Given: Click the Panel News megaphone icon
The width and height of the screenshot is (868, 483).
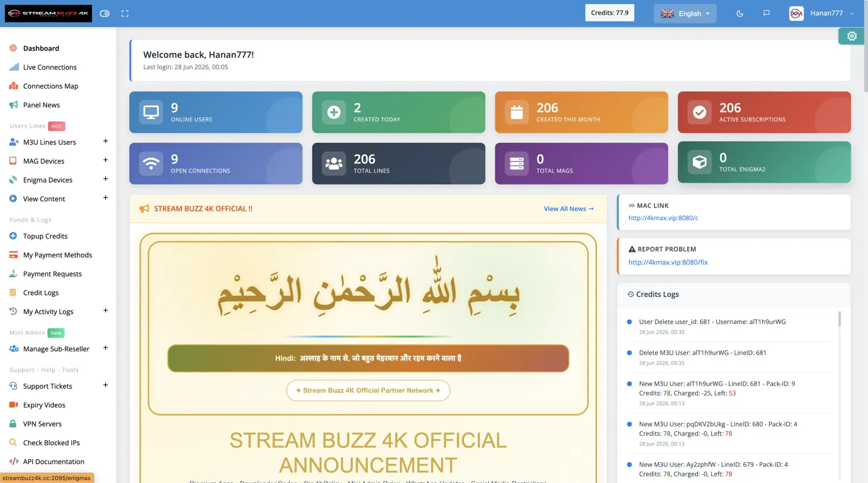Looking at the screenshot, I should coord(14,105).
